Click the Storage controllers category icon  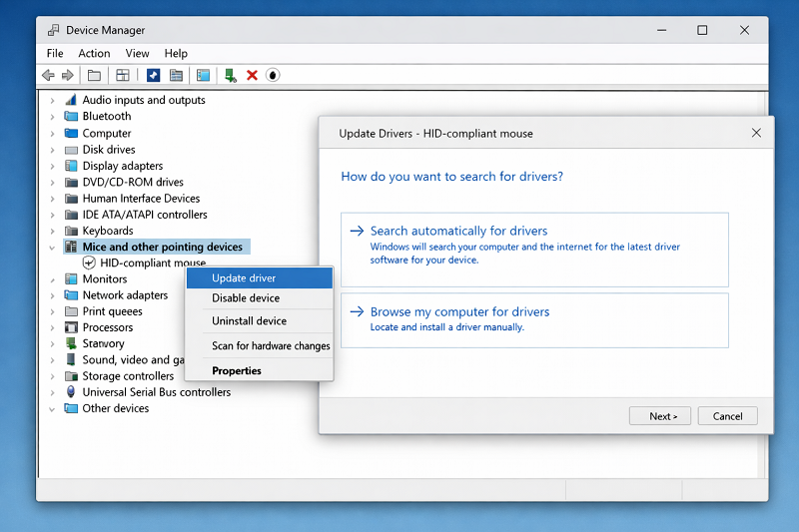click(71, 376)
